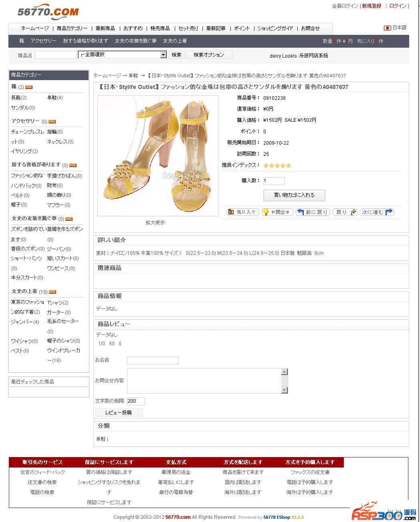Open the ショッピングガイド menu item
Viewport: 420px width, 522px height.
275,28
